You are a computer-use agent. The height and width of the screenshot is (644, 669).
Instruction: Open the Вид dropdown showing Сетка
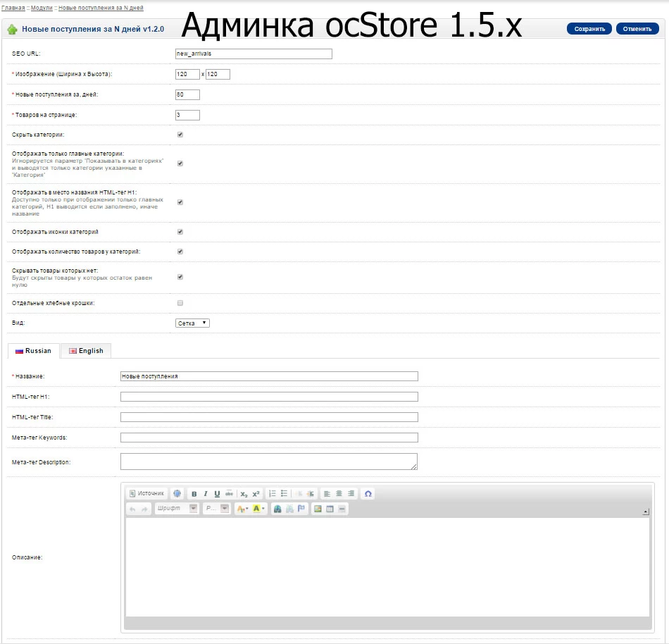click(x=192, y=323)
